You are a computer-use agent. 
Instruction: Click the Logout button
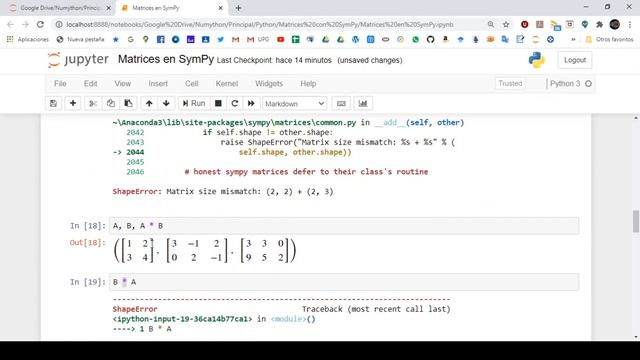pos(575,60)
